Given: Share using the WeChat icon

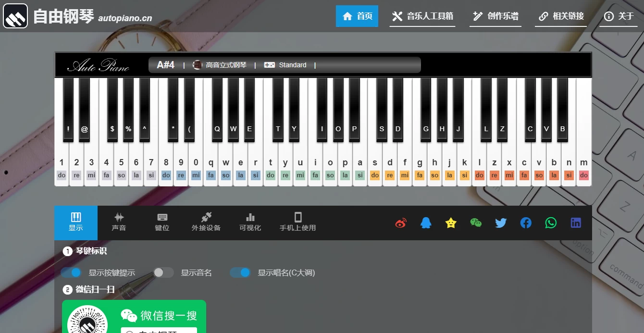Looking at the screenshot, I should [x=476, y=223].
